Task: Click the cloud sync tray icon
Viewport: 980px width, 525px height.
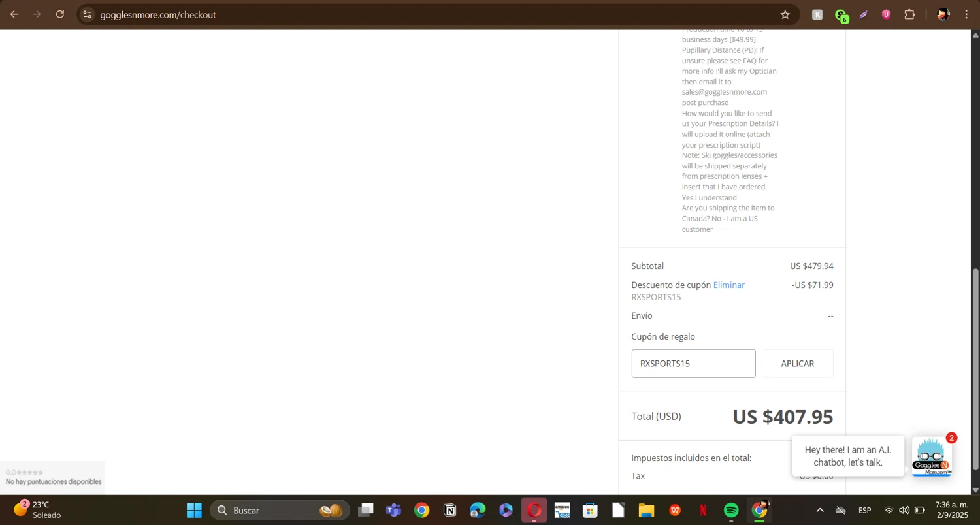Action: point(841,511)
